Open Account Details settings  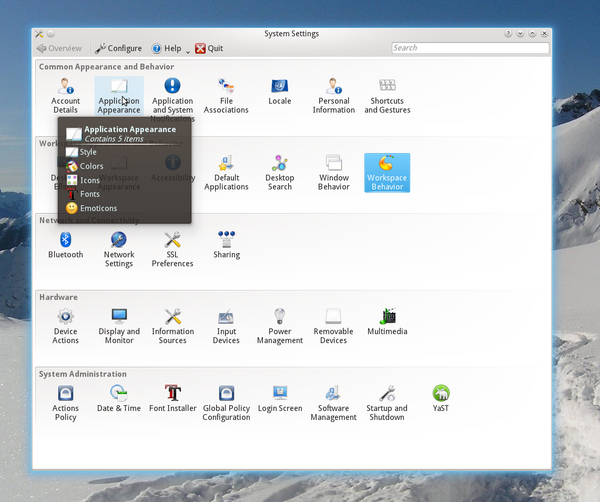click(65, 95)
